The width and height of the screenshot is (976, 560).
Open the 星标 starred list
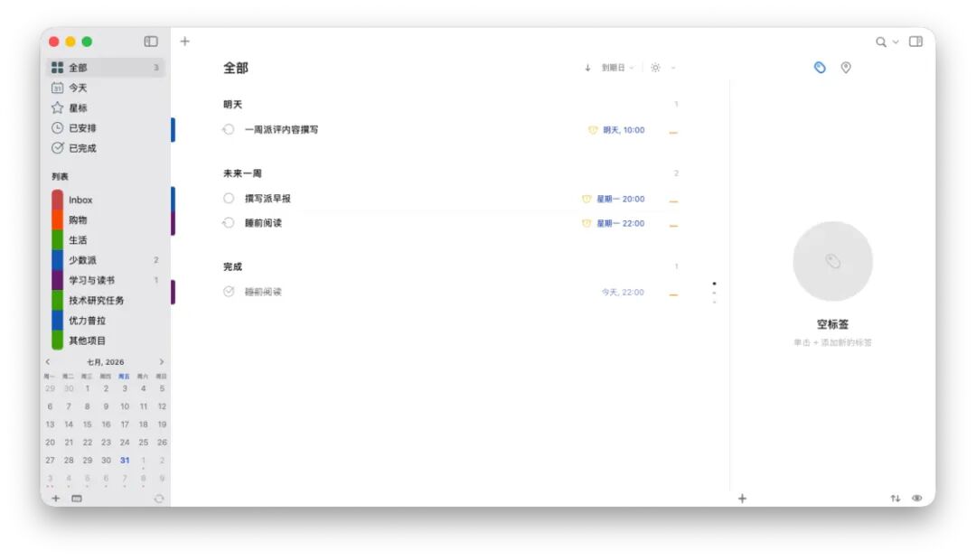(x=106, y=107)
